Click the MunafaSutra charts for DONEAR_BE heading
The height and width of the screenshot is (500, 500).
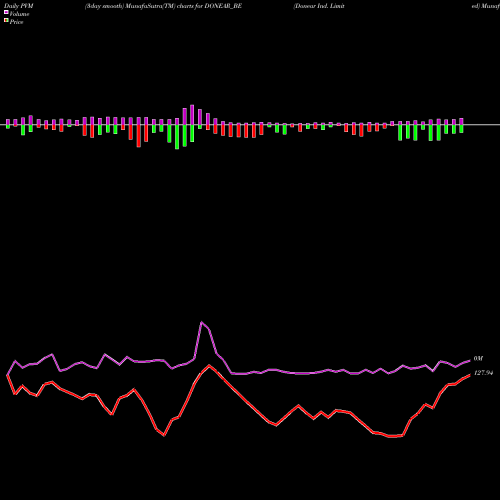pos(163,6)
